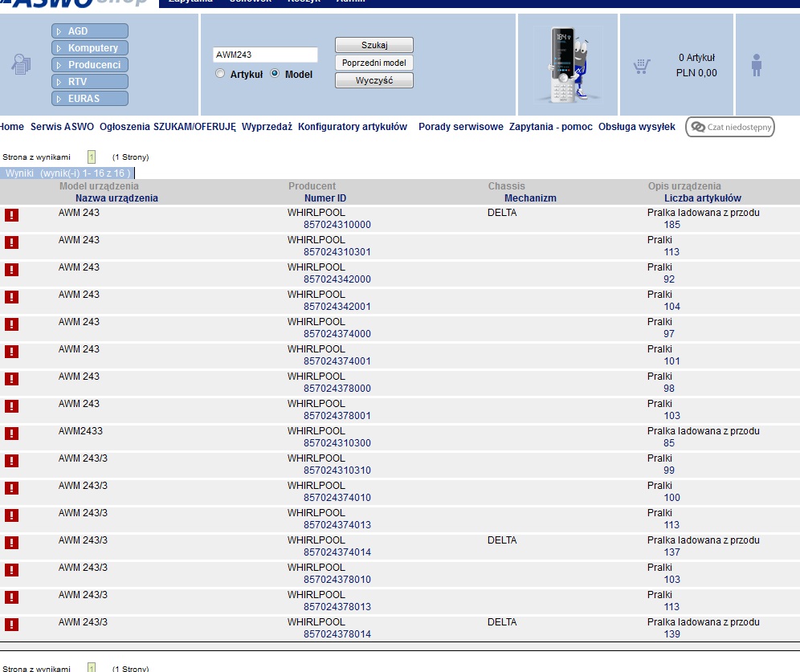Click the red alert icon for ID 857024342000
This screenshot has height=672, width=800.
click(11, 270)
